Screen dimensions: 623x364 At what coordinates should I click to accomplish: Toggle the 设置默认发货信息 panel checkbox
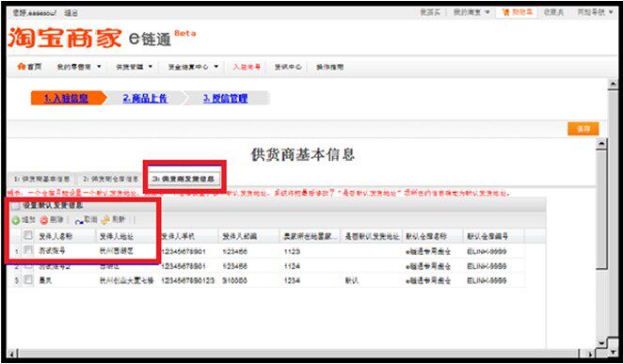tap(15, 206)
